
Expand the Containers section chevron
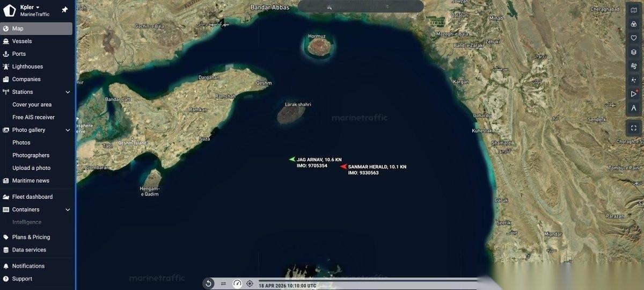pos(68,209)
